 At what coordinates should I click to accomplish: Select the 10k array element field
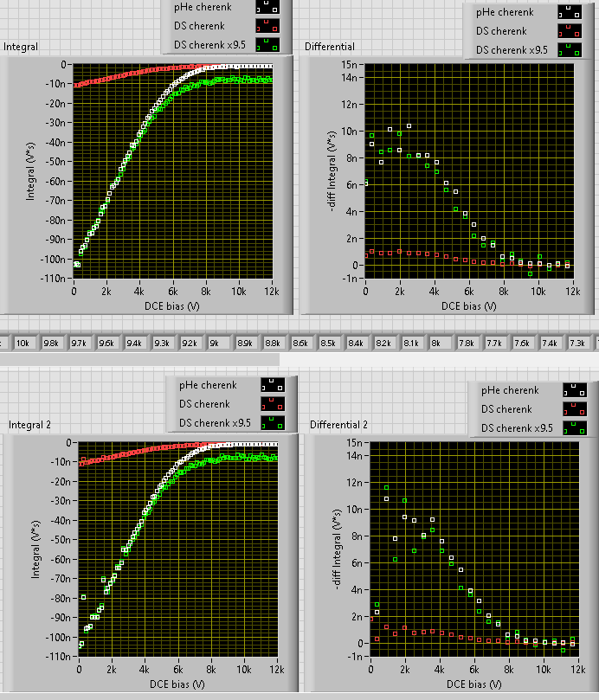tap(25, 344)
